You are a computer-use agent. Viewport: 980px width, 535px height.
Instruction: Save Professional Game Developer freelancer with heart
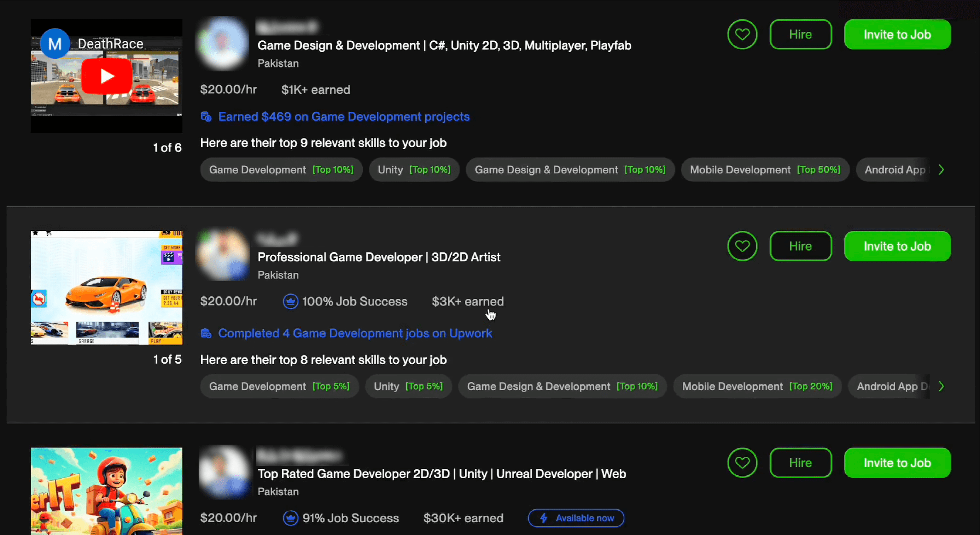pos(742,246)
